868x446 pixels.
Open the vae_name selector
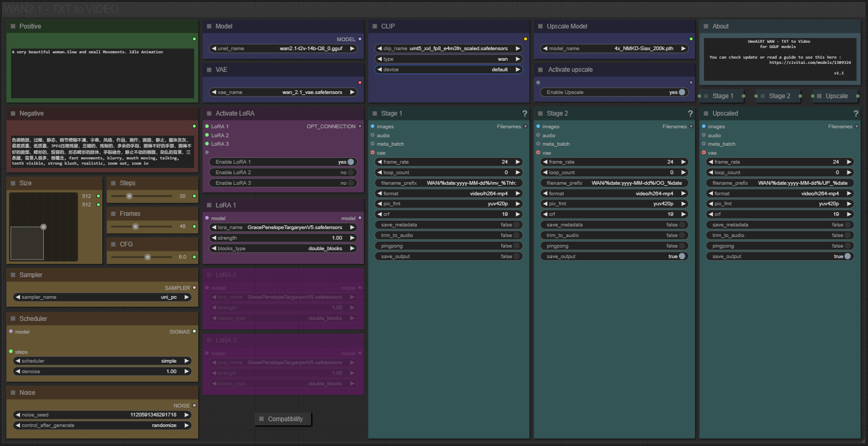coord(283,92)
